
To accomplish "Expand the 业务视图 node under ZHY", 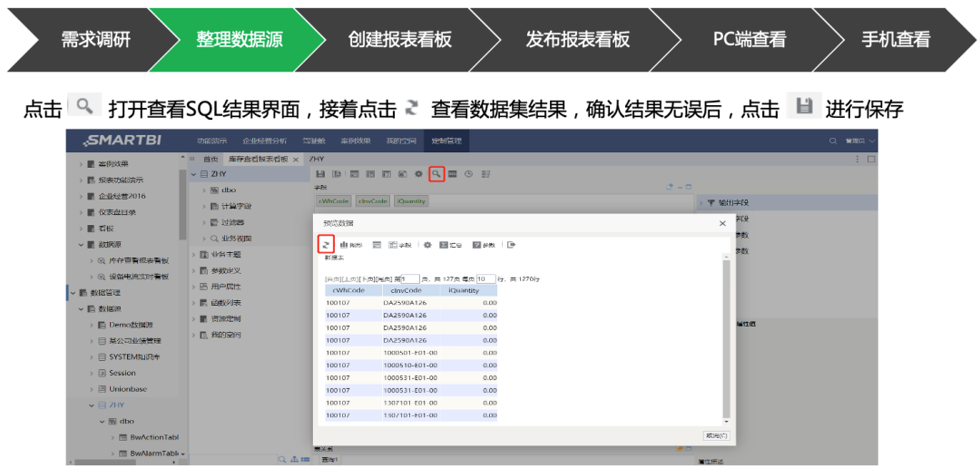I will (203, 238).
